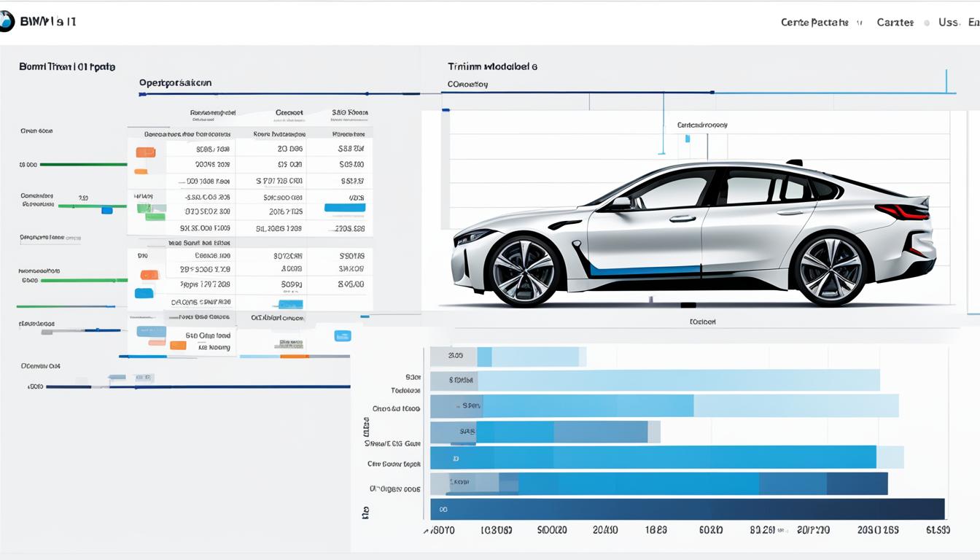The height and width of the screenshot is (560, 980).
Task: Switch to the Cartes navigation item
Action: [x=895, y=22]
